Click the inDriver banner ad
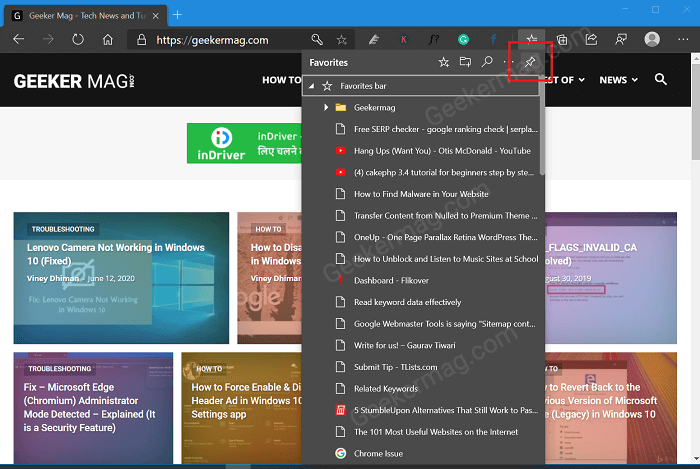The image size is (700, 469). (244, 143)
